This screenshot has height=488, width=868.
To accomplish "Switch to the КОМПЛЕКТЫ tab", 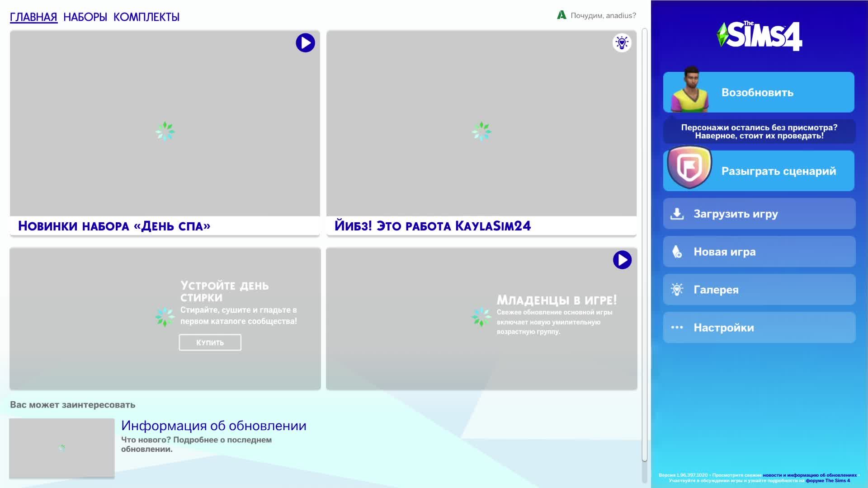I will click(146, 17).
